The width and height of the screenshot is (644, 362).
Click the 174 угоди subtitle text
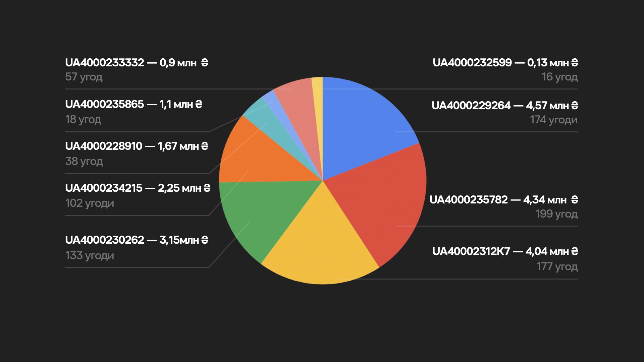pos(554,120)
